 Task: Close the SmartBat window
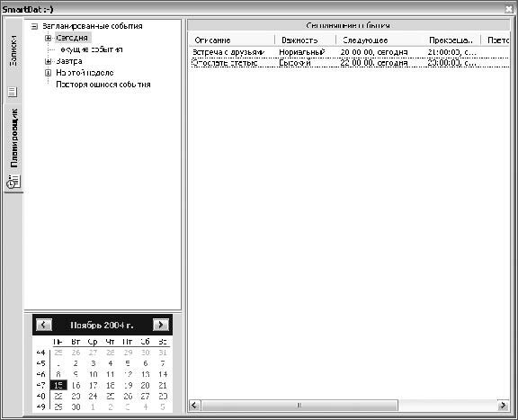click(x=509, y=9)
